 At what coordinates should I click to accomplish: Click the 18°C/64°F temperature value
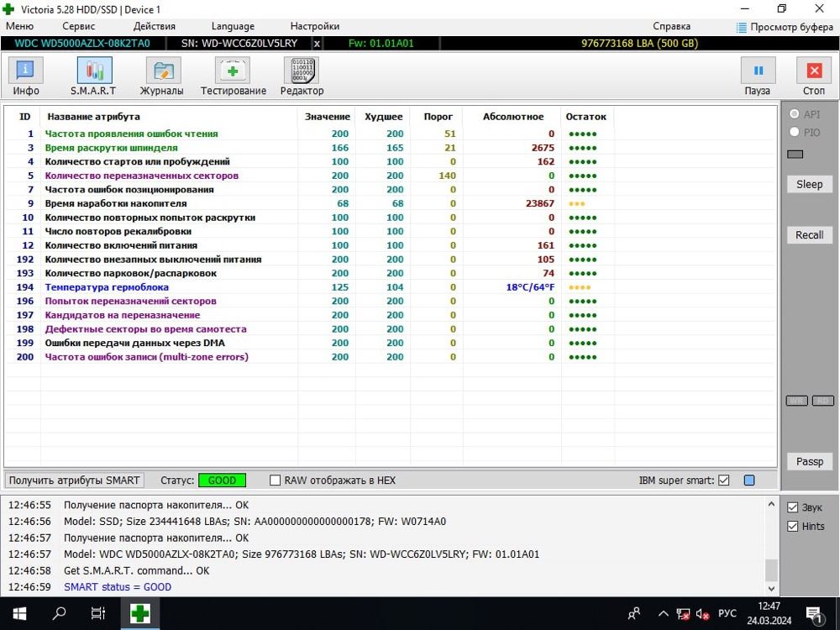(x=530, y=287)
